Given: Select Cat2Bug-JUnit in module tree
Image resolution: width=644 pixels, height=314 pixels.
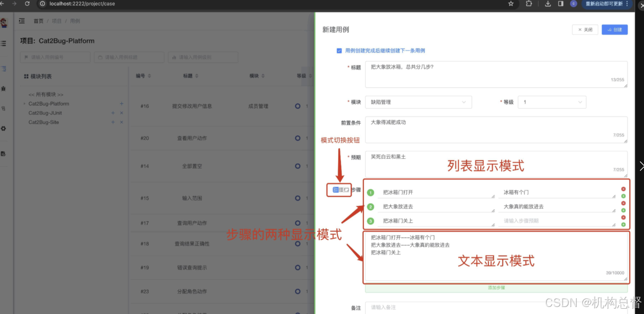Looking at the screenshot, I should click(45, 113).
